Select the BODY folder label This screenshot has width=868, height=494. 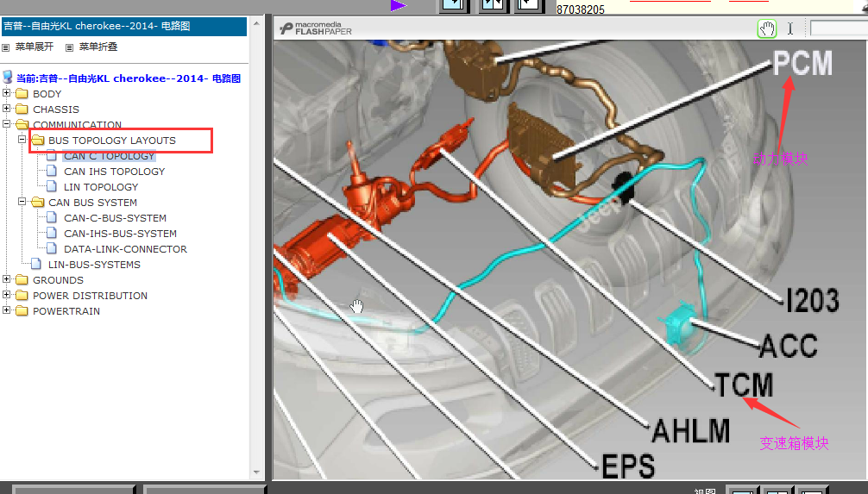[47, 94]
